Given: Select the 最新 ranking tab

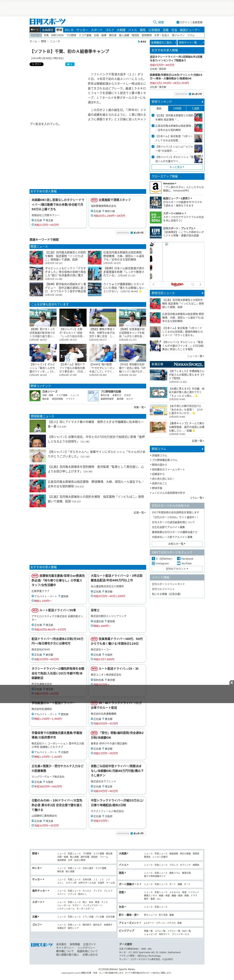Looking at the screenshot, I should click(159, 108).
